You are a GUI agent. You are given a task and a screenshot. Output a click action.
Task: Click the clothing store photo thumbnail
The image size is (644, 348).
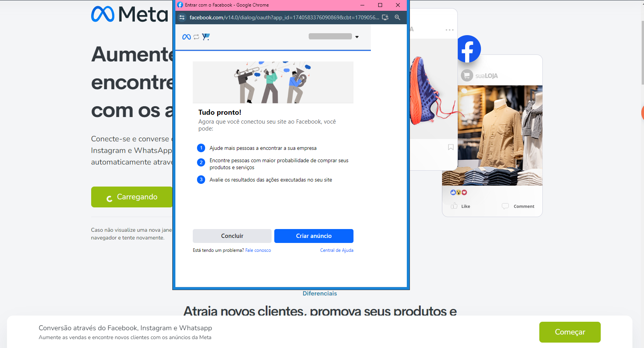[500, 136]
